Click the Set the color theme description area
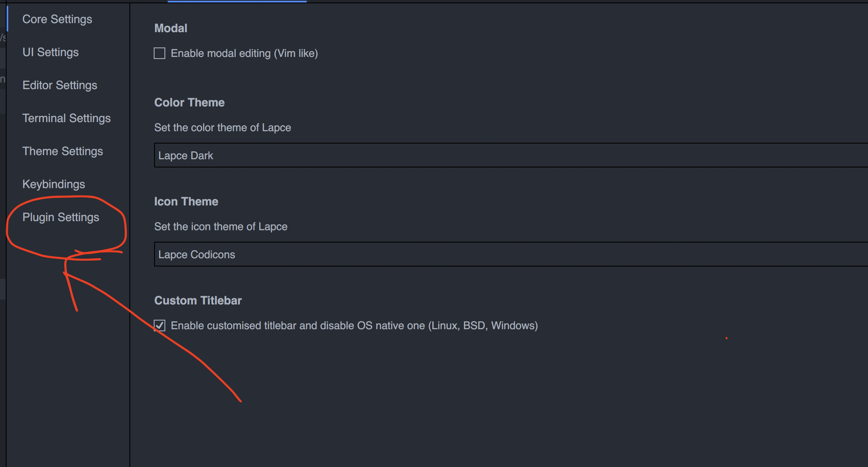Screen dimensions: 868x467 (223, 127)
